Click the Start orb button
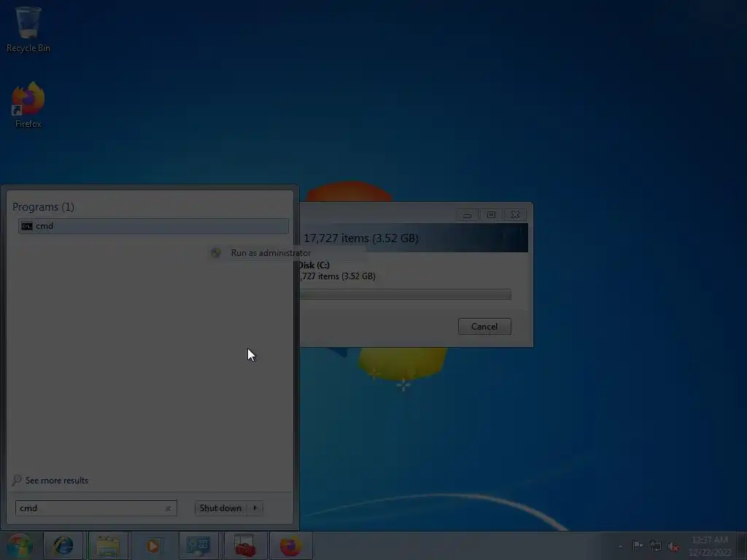Screen dimensions: 747x560 click(x=20, y=545)
